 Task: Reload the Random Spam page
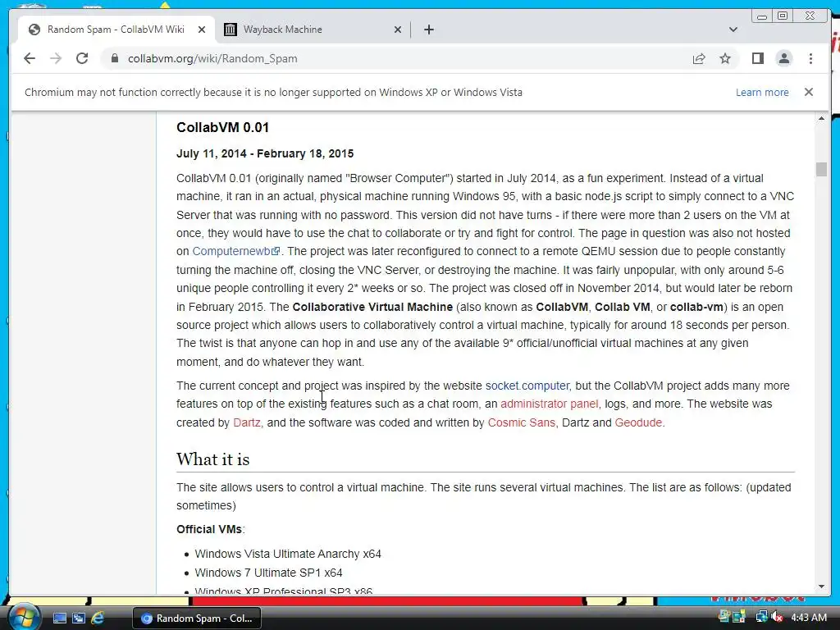(82, 58)
